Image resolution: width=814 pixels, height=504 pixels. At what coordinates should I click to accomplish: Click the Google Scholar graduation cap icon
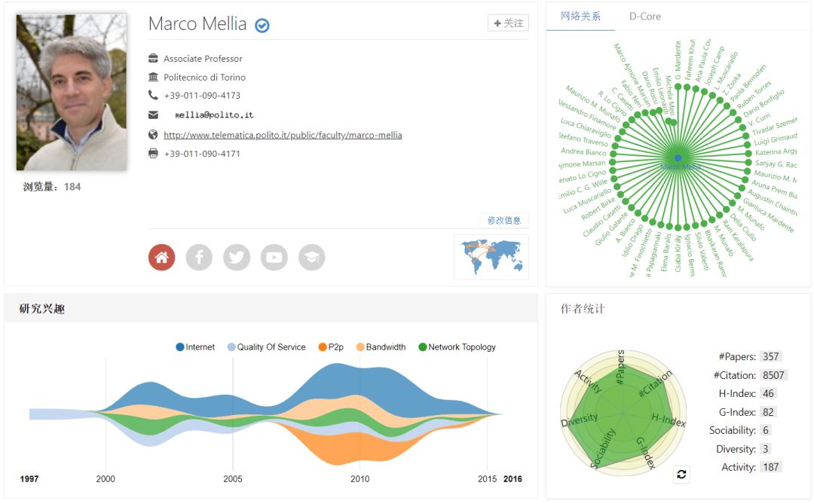tap(312, 258)
